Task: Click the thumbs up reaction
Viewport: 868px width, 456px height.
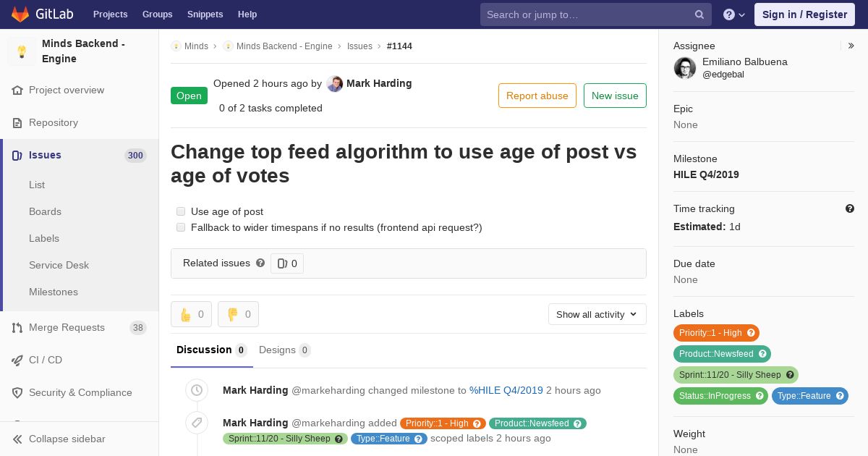Action: [191, 314]
